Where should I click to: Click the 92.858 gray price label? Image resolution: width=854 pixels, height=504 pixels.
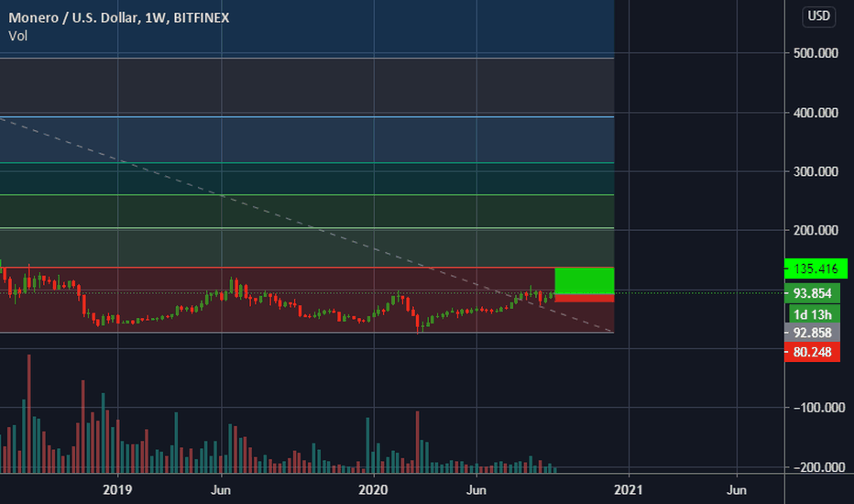click(812, 333)
